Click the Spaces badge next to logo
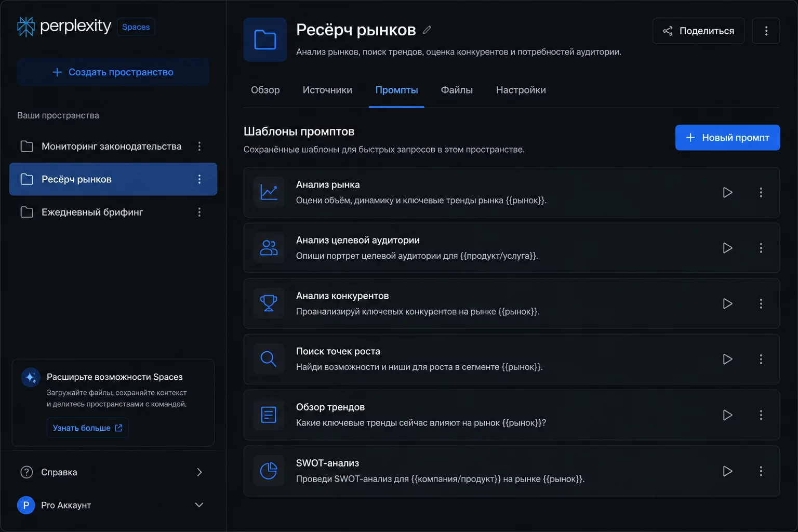Screen dimensions: 798x532 [136, 27]
